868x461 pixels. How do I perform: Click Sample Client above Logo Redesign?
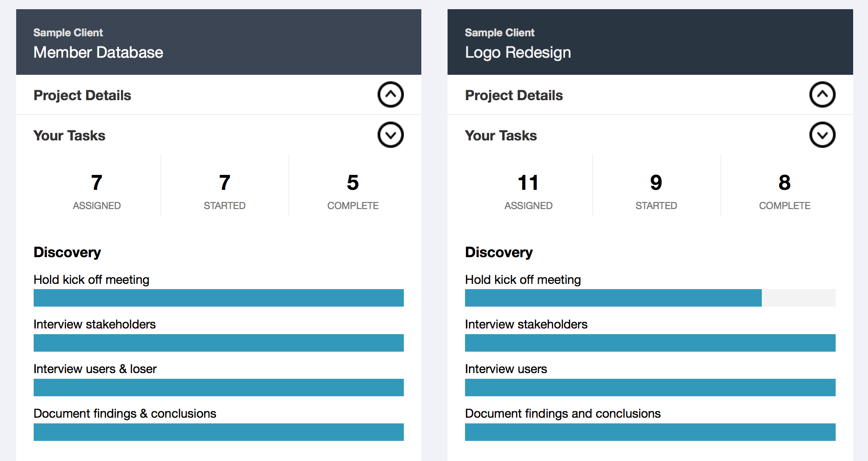pyautogui.click(x=500, y=33)
